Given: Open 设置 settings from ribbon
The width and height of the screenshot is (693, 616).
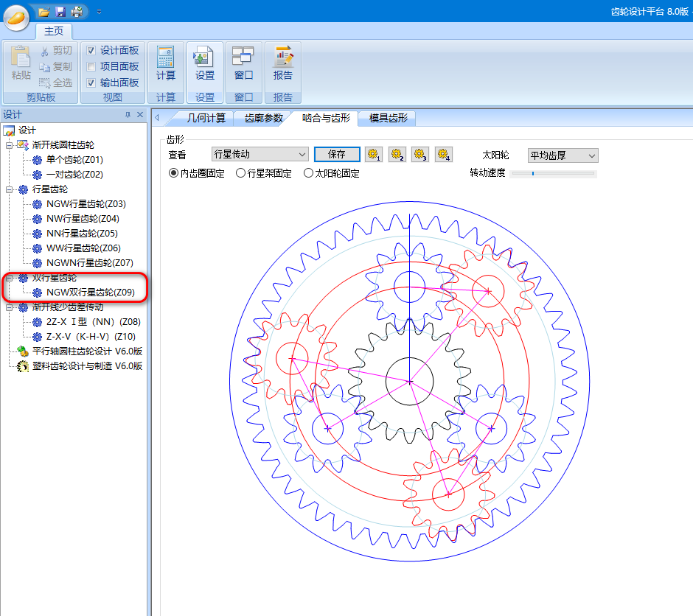Looking at the screenshot, I should [205, 63].
